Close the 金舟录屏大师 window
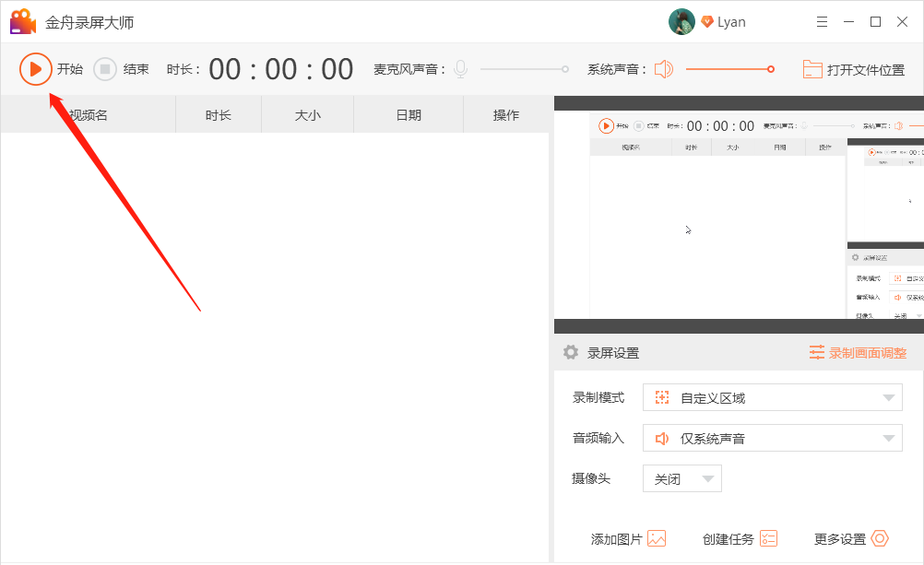The width and height of the screenshot is (924, 565). (902, 22)
